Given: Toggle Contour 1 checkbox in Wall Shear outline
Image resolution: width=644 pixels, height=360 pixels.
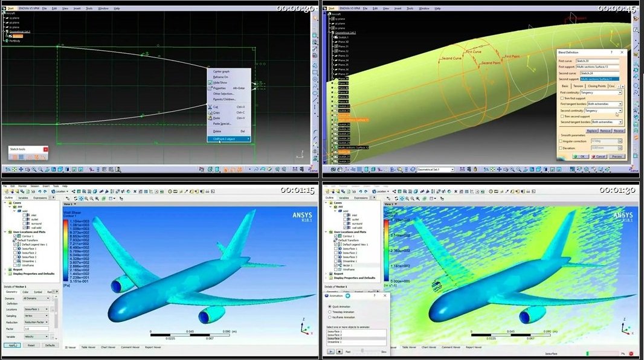Looking at the screenshot, I should (x=15, y=236).
